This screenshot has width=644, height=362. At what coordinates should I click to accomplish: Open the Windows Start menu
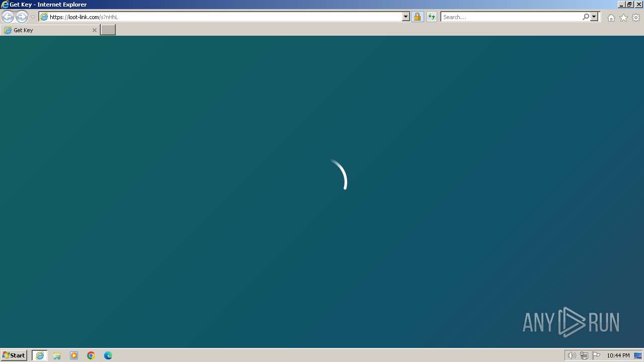click(x=14, y=355)
